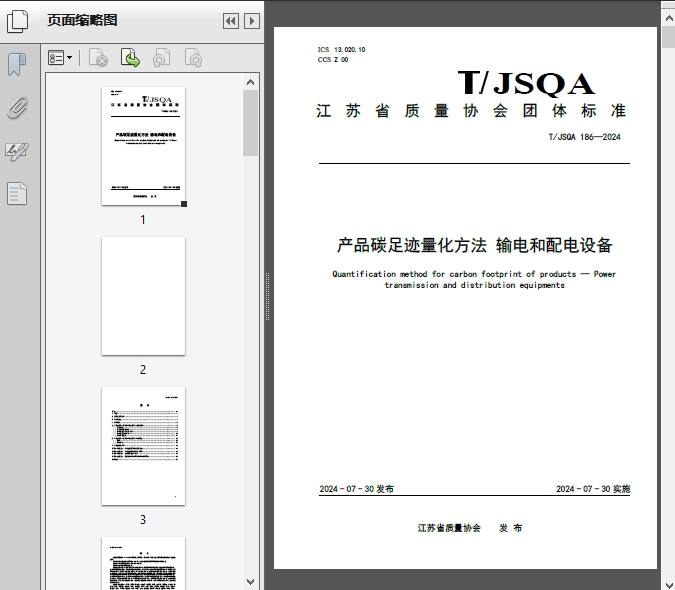Select page 1 thumbnail
This screenshot has height=590, width=675.
point(143,146)
